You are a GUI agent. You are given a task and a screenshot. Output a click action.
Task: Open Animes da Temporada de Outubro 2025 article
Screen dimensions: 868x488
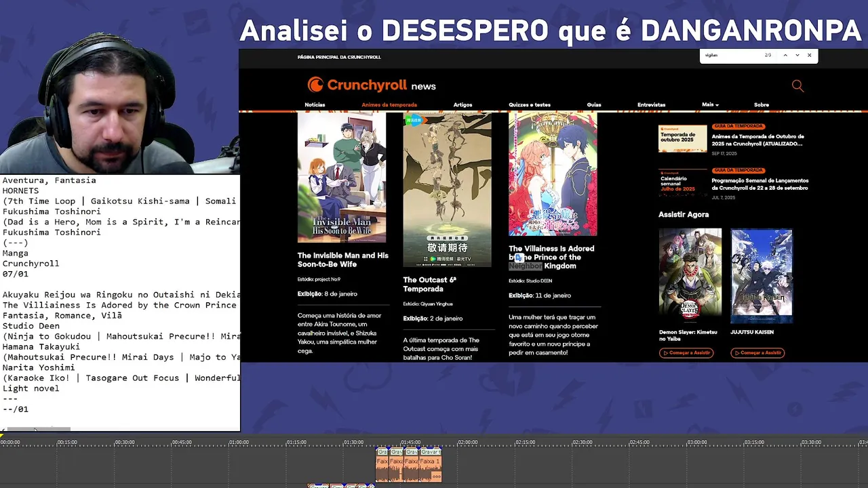click(758, 140)
